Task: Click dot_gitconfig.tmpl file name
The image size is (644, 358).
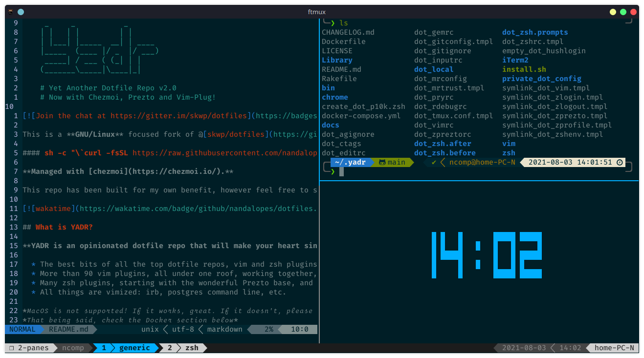Action: [454, 42]
